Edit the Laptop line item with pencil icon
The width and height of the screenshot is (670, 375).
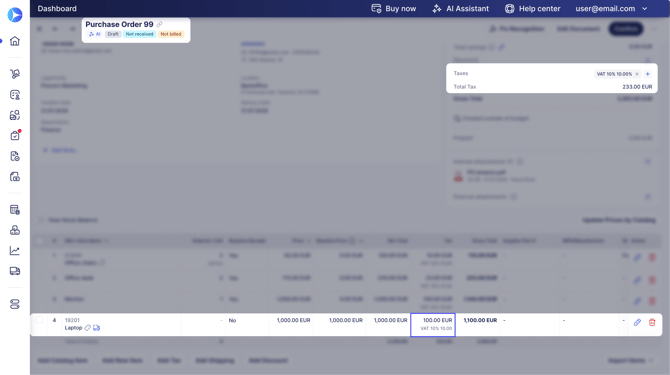pyautogui.click(x=637, y=322)
